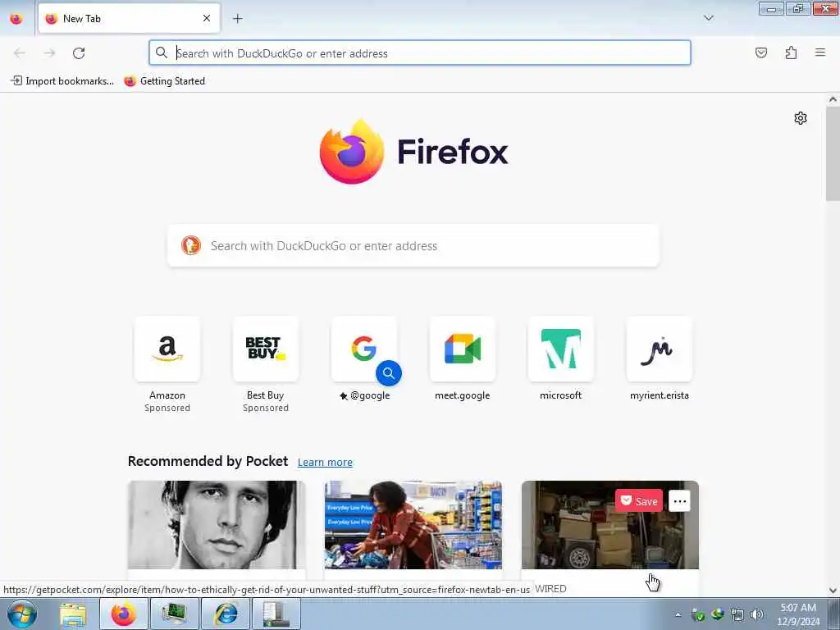Open three-dot menu on WIRED story card
The width and height of the screenshot is (840, 630).
pos(679,501)
